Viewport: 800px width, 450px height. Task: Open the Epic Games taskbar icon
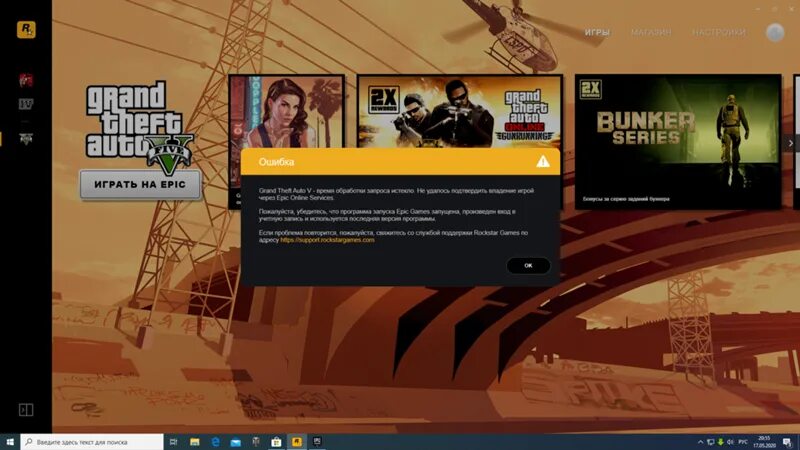[x=317, y=442]
